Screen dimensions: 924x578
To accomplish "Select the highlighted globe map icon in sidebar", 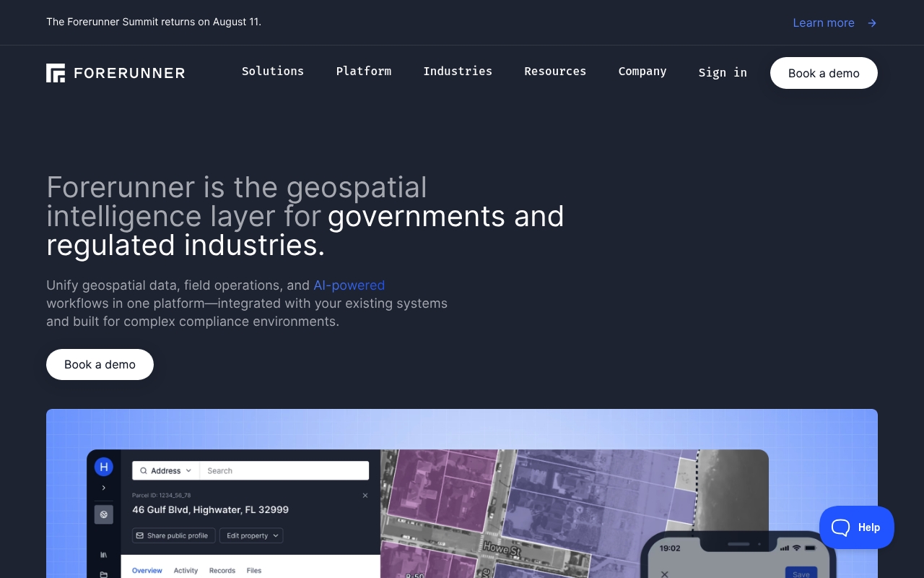I will click(x=104, y=514).
